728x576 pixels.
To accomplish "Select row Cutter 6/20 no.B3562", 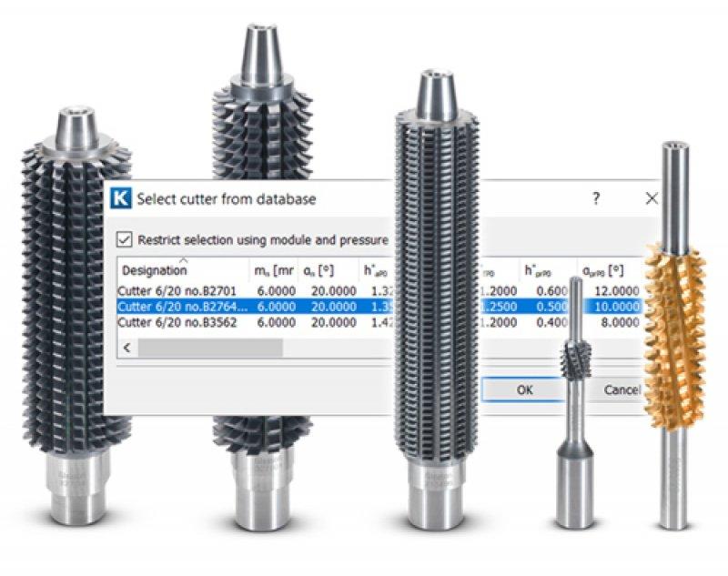I will (x=379, y=322).
